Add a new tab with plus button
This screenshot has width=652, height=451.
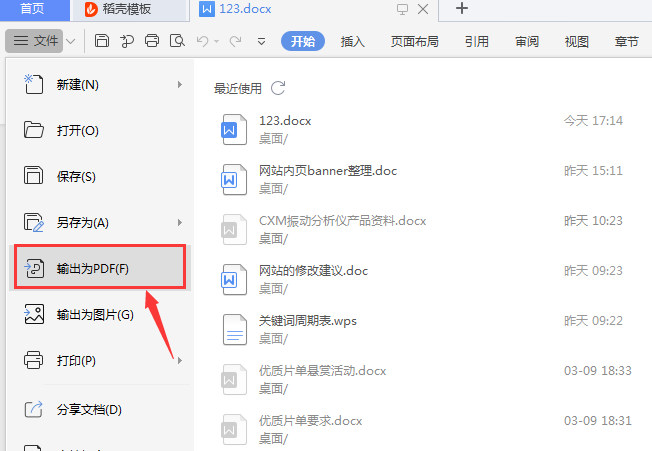coord(462,8)
